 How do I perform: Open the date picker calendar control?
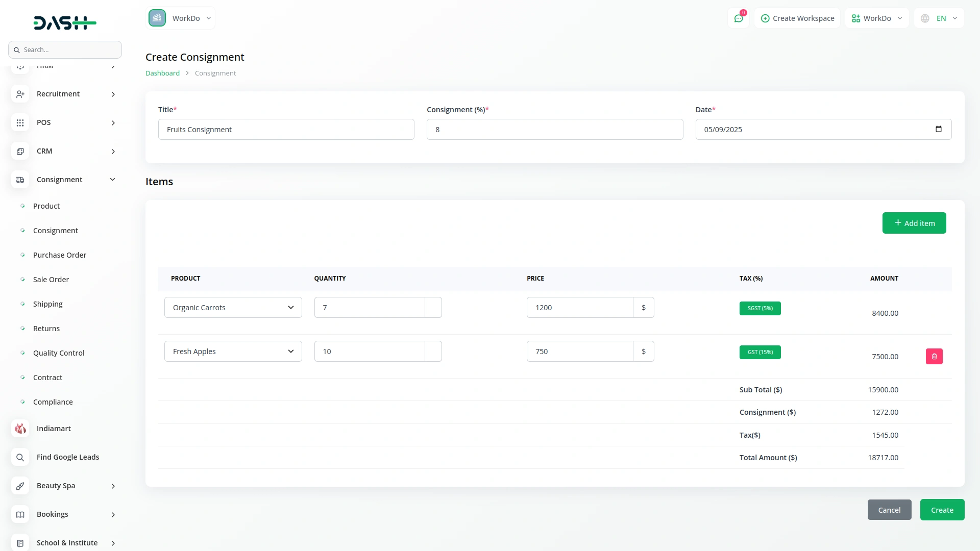pos(939,129)
